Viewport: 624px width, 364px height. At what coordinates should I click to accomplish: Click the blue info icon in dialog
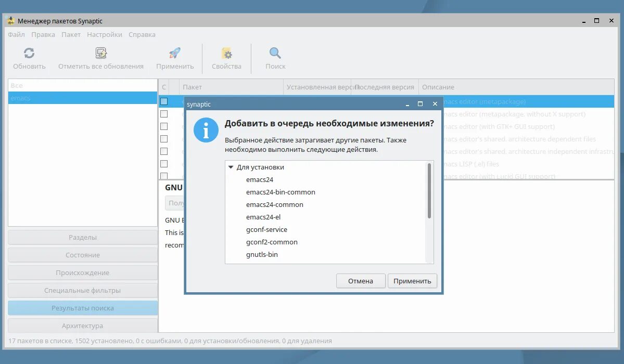coord(206,130)
